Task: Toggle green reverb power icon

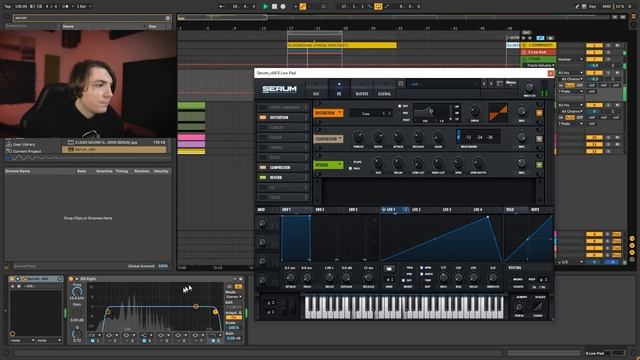Action: (x=539, y=165)
